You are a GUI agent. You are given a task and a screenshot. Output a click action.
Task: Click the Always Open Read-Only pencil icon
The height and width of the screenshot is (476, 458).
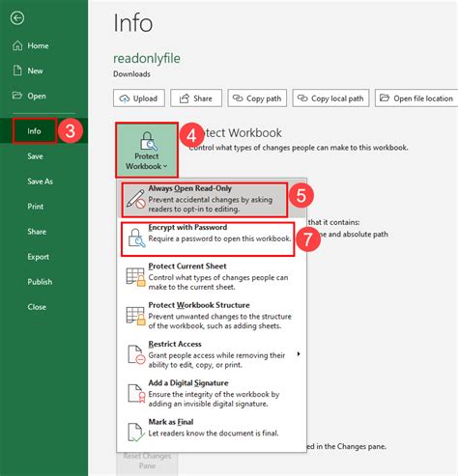tap(135, 199)
